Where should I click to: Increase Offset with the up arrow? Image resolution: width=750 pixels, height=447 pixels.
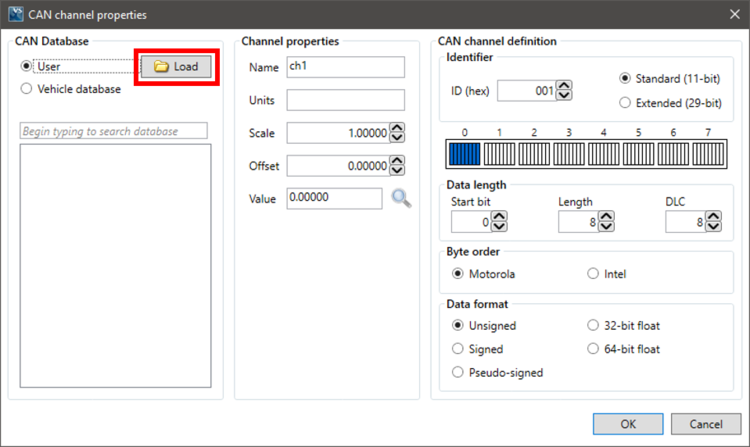(x=397, y=161)
